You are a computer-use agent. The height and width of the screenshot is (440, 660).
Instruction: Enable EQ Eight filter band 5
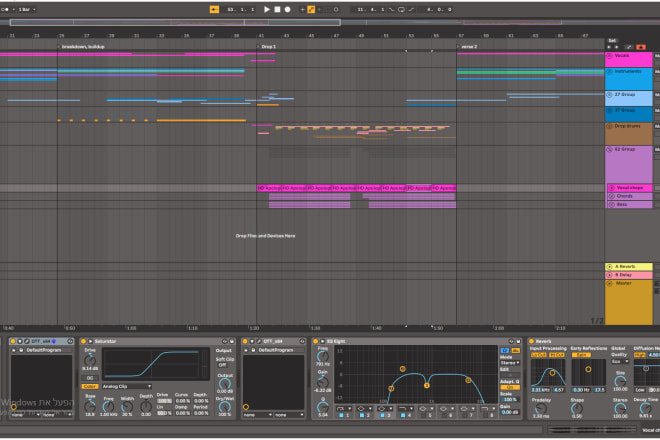[x=423, y=415]
